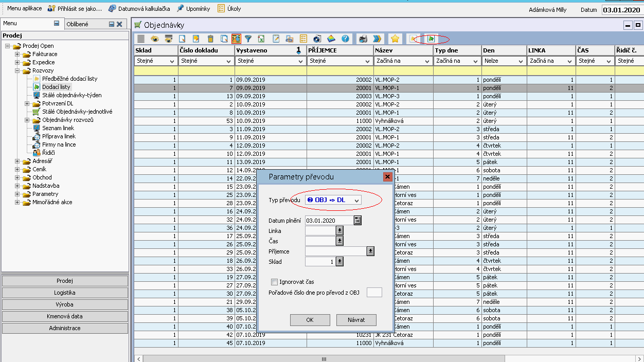Viewport: 644px width, 362px height.
Task: Click the Návrat button
Action: [356, 320]
